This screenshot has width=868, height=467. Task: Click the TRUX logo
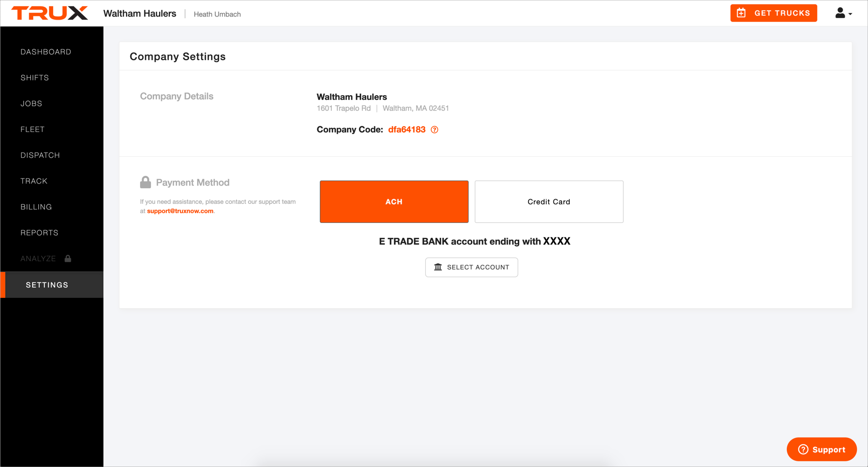click(50, 13)
